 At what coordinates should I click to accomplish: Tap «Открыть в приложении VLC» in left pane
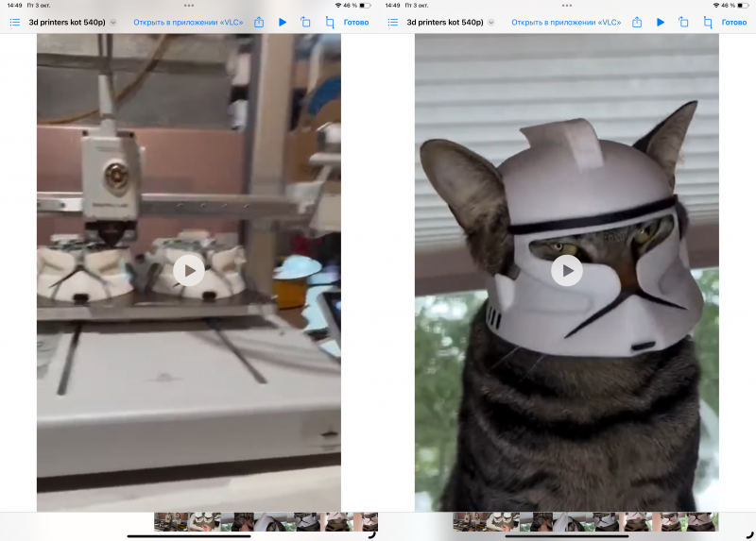(187, 22)
